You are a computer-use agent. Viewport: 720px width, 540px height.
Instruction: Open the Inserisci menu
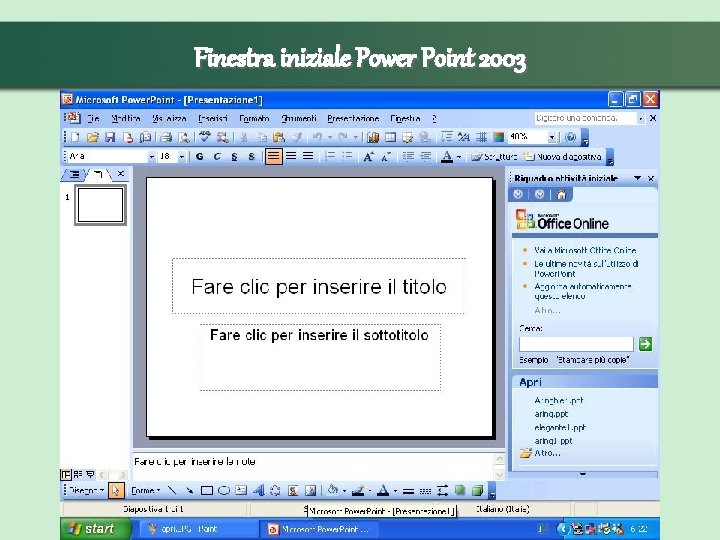pos(213,118)
